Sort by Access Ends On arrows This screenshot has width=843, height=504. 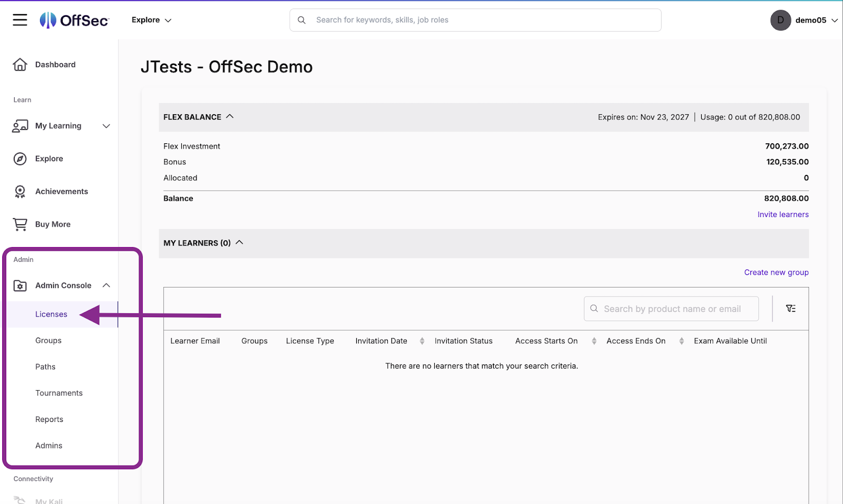[x=681, y=341]
